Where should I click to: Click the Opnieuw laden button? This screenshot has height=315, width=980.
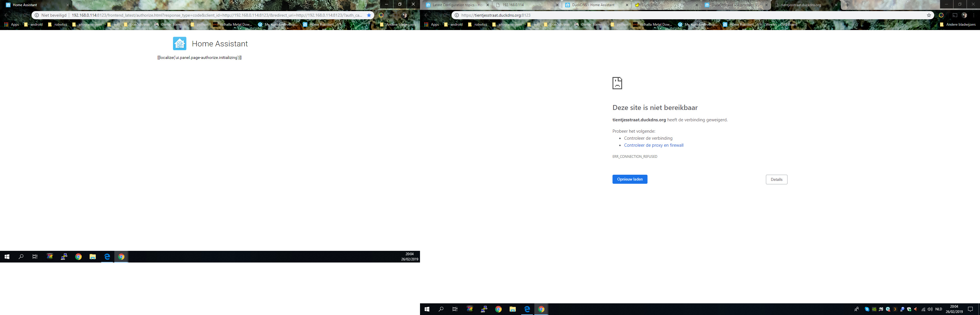630,179
